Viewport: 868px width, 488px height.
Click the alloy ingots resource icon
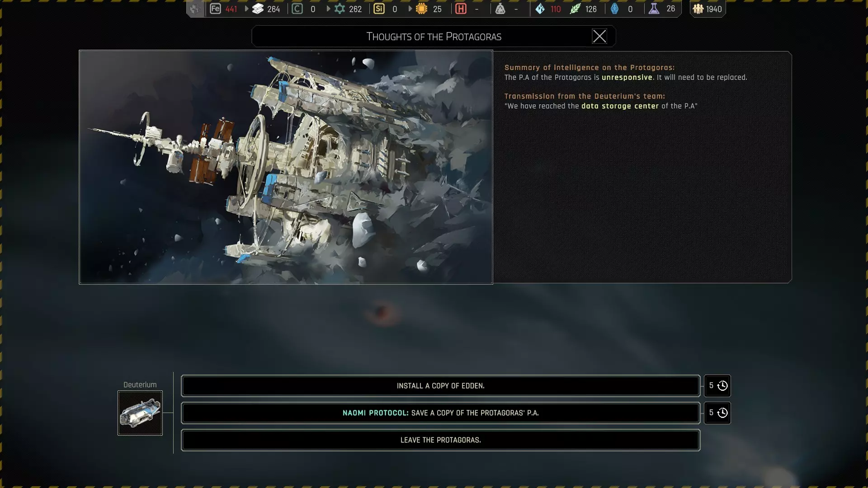[x=258, y=9]
